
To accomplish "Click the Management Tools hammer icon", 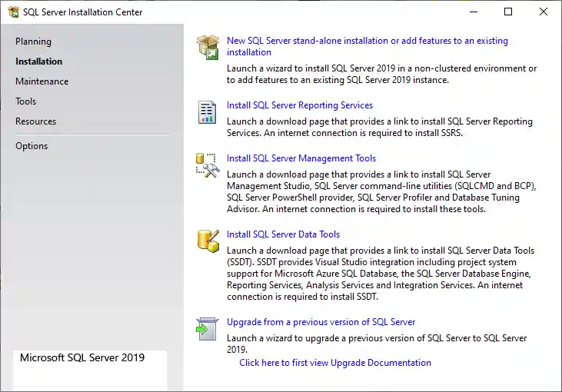I will click(x=208, y=165).
